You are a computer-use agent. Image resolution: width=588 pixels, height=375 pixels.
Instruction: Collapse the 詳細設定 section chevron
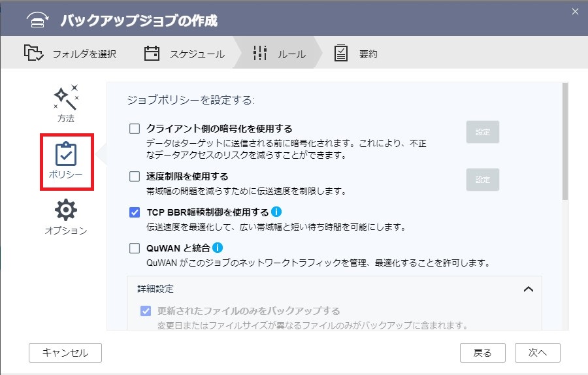click(529, 289)
